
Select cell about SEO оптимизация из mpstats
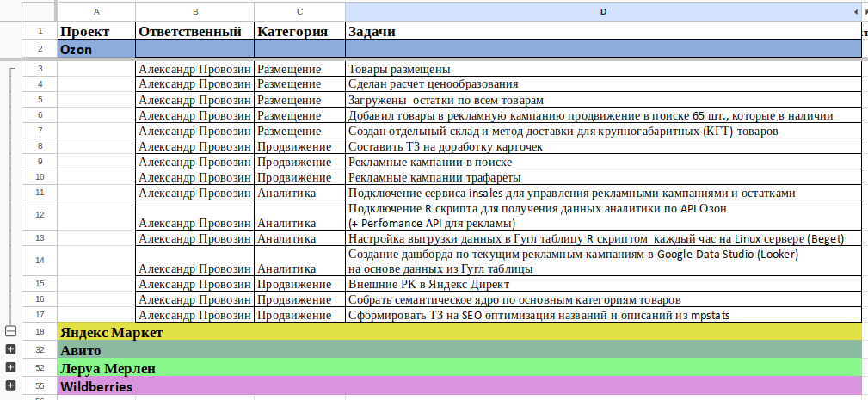[603, 315]
